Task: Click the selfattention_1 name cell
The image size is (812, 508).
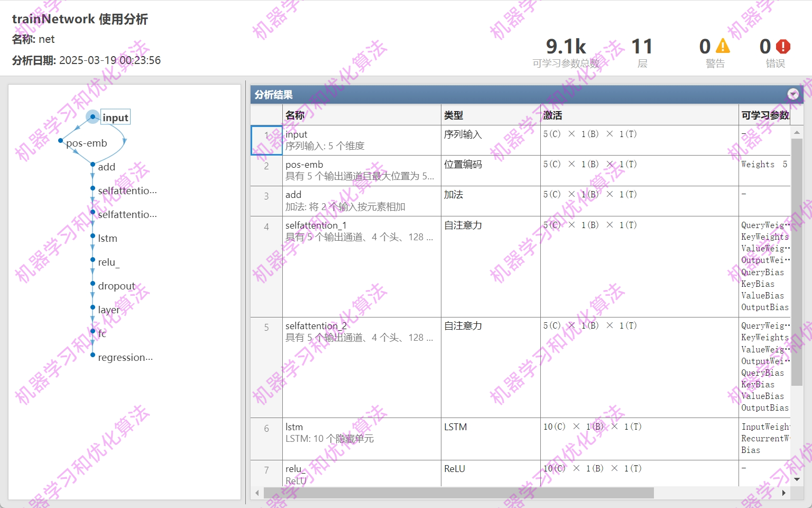Action: (362, 266)
